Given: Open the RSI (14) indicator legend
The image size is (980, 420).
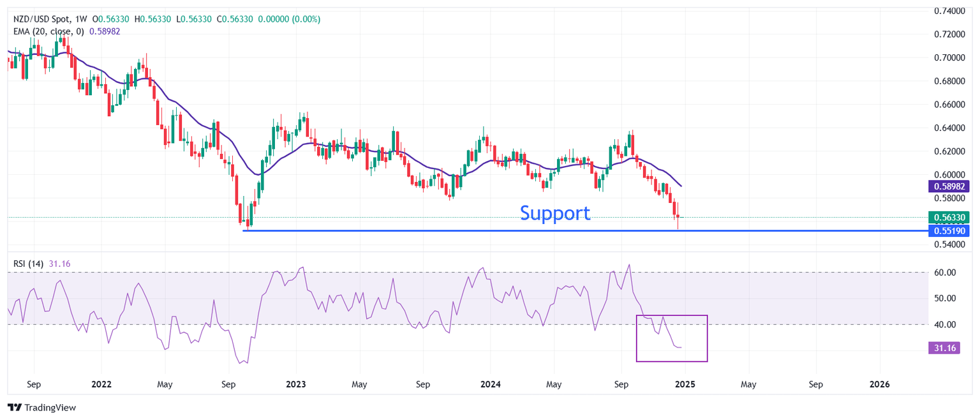Looking at the screenshot, I should coord(29,263).
